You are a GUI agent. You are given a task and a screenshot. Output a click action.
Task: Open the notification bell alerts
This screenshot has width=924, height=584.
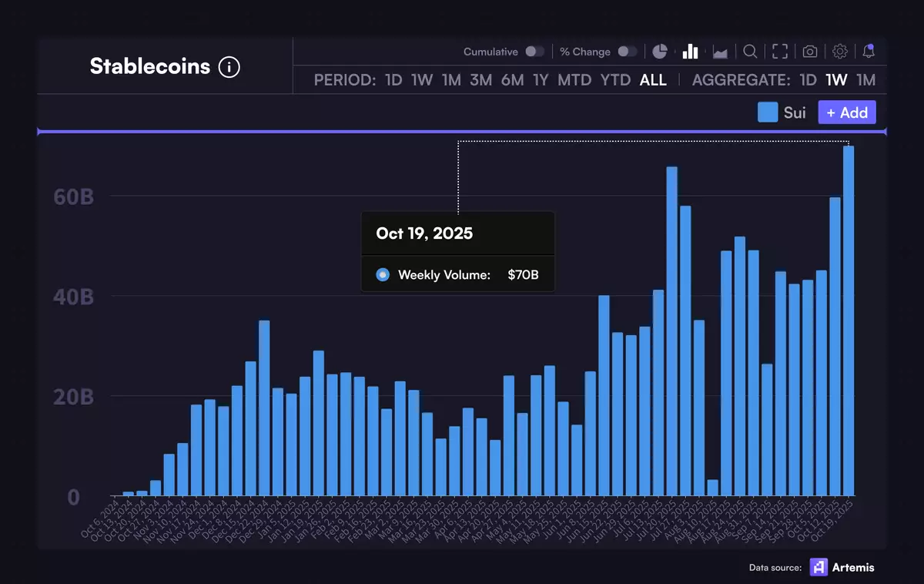coord(869,52)
